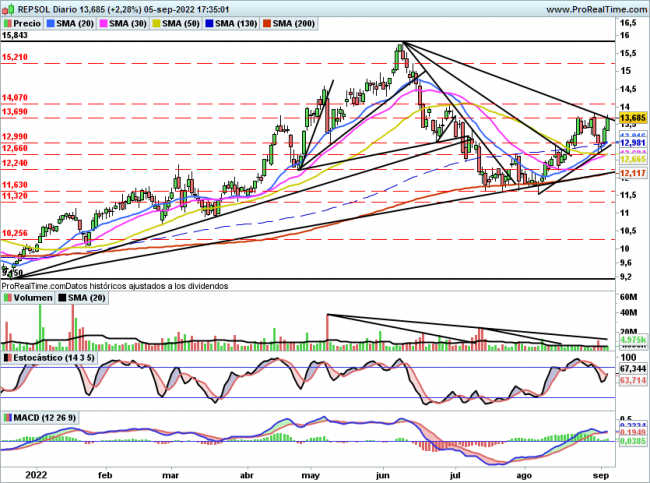
Task: Open the www.ProRealTime.com link
Action: (x=596, y=9)
